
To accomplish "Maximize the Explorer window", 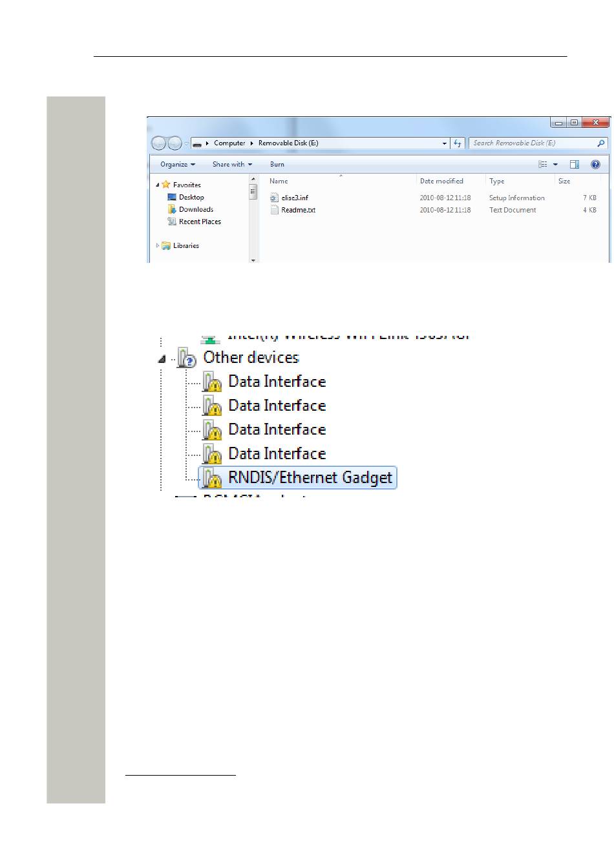I will pyautogui.click(x=574, y=123).
